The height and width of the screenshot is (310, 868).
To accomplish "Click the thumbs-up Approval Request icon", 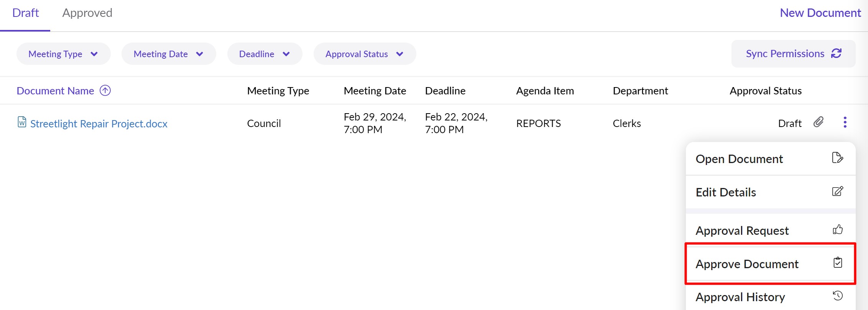I will (837, 230).
